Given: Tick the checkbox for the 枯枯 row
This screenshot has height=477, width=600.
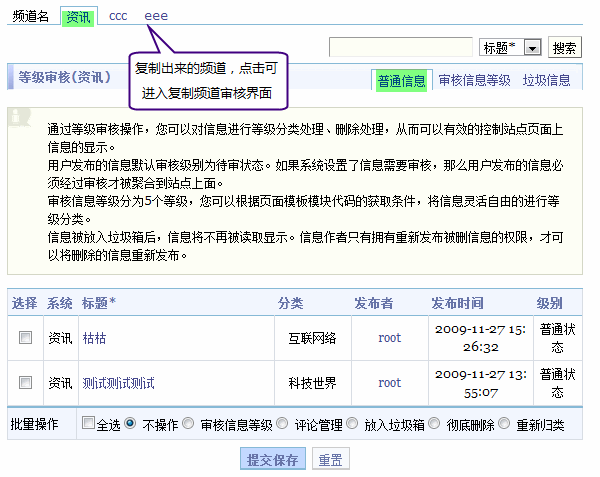Looking at the screenshot, I should tap(26, 338).
